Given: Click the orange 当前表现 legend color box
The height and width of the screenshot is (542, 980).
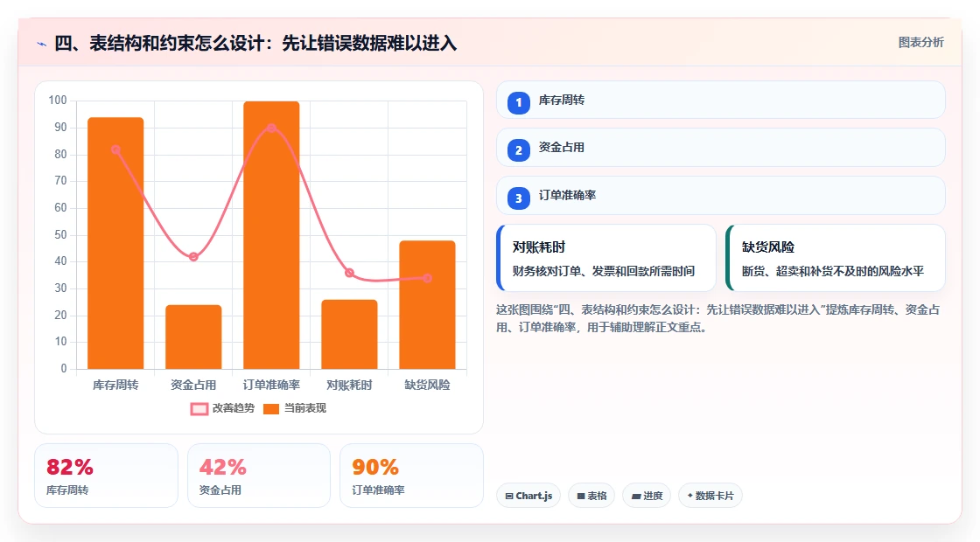Looking at the screenshot, I should [x=270, y=409].
